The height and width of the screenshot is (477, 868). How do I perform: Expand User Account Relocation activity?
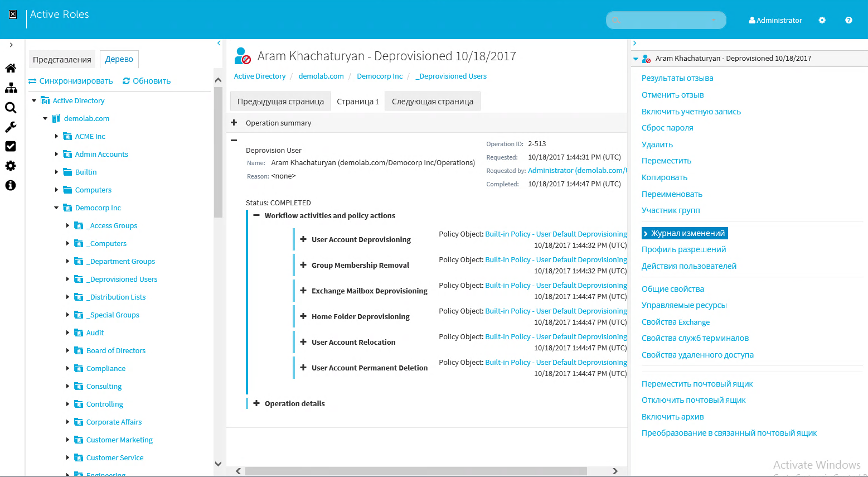[303, 342]
